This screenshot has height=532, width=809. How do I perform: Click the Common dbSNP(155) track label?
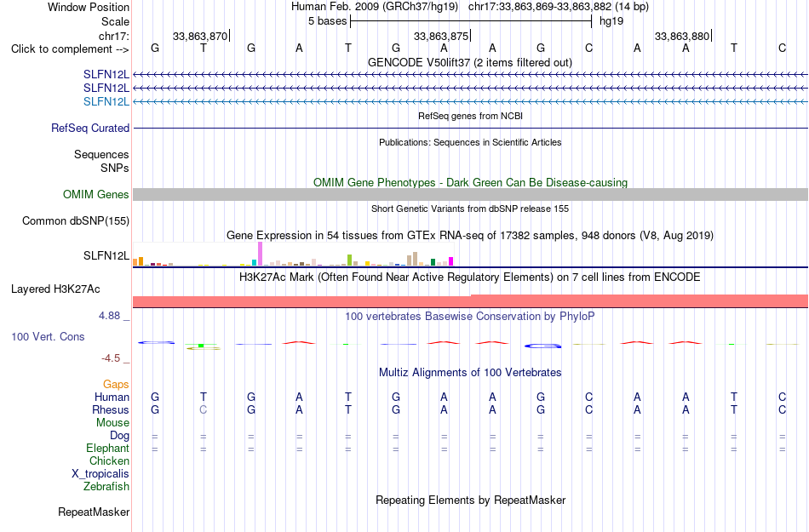tap(75, 220)
